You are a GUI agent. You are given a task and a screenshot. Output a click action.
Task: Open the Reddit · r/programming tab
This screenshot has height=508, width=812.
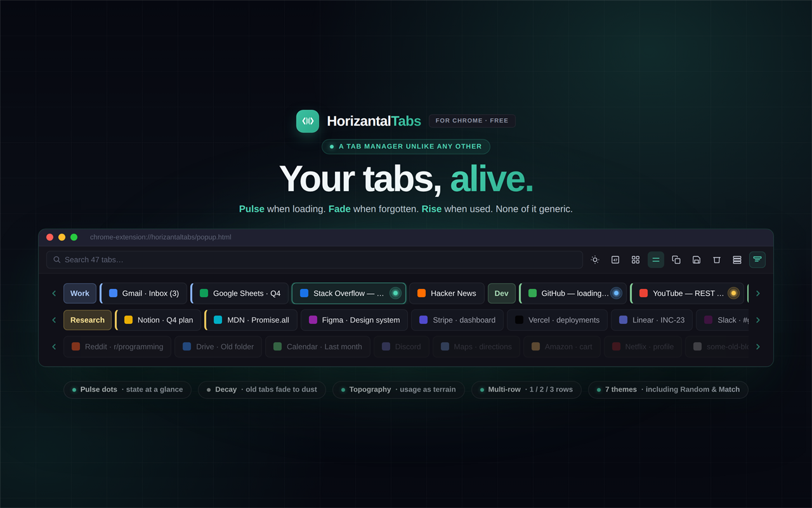117,347
